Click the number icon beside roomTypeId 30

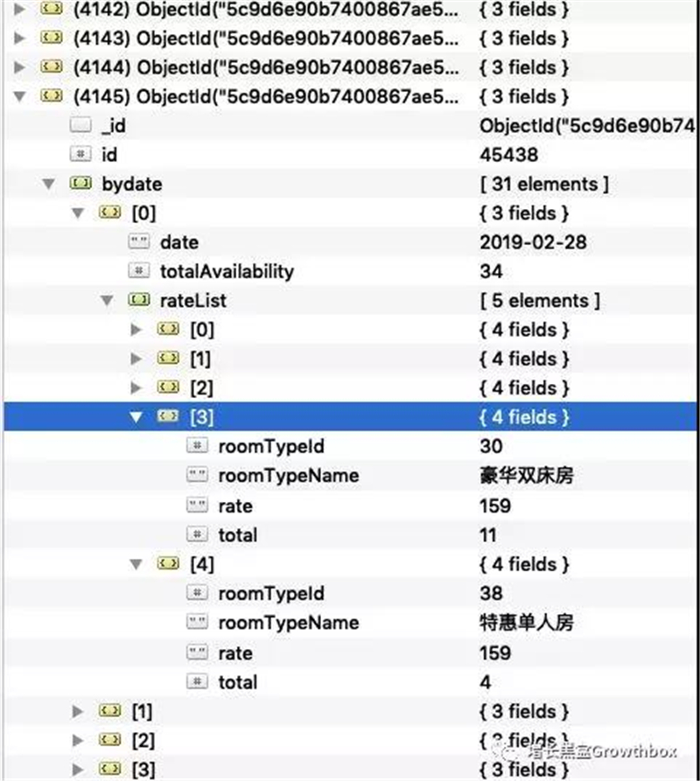pyautogui.click(x=197, y=445)
